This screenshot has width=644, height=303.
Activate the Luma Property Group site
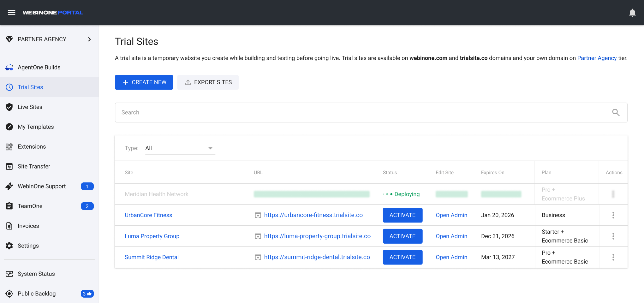402,236
